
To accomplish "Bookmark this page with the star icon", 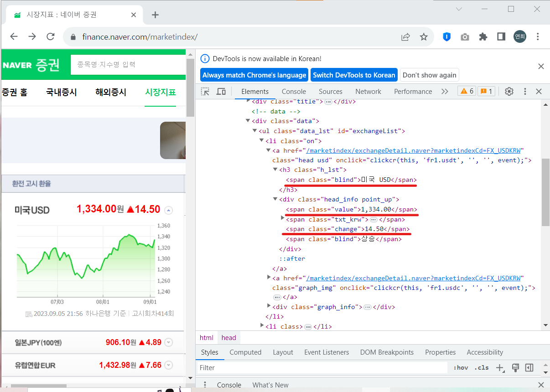I will [424, 37].
